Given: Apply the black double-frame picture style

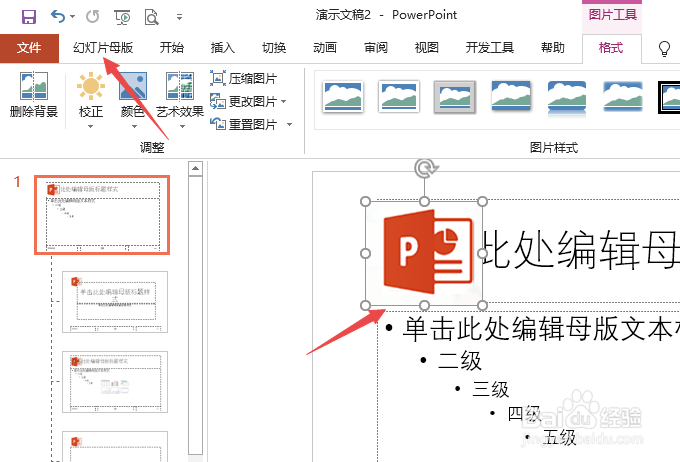Looking at the screenshot, I should pyautogui.click(x=669, y=97).
